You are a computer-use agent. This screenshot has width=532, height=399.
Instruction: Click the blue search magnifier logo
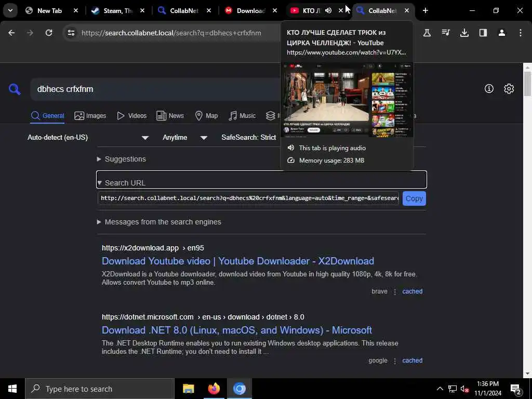click(15, 89)
